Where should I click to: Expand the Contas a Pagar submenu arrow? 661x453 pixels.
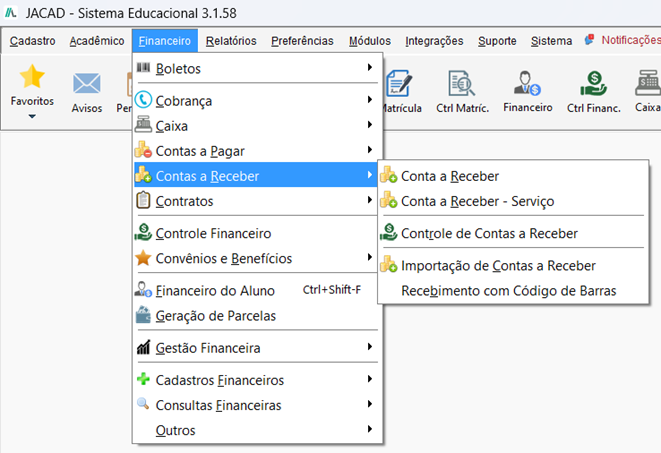pyautogui.click(x=370, y=150)
